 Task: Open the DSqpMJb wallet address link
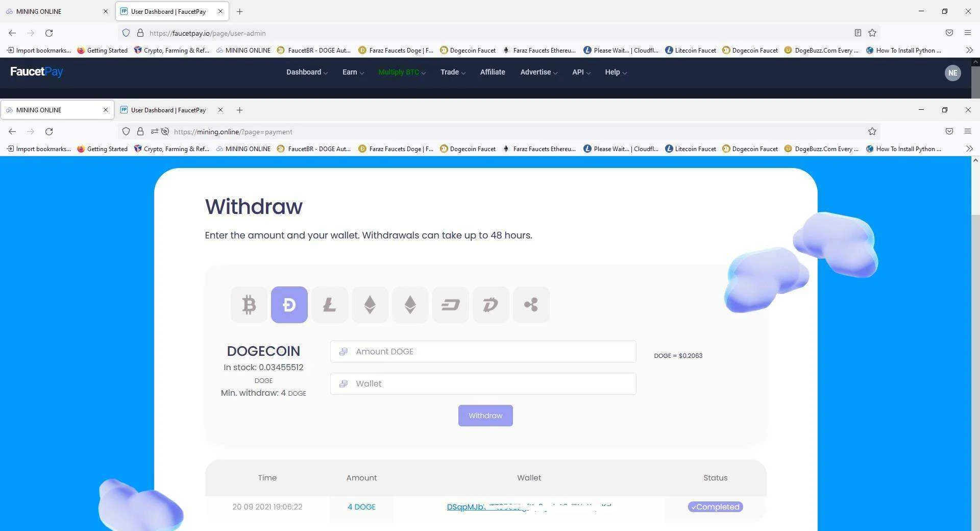pos(529,507)
